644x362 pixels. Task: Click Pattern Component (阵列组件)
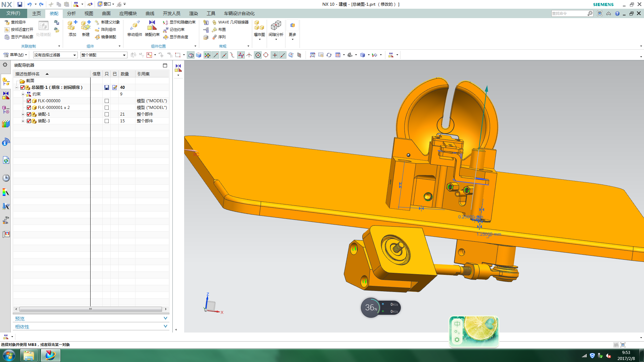coord(105,29)
